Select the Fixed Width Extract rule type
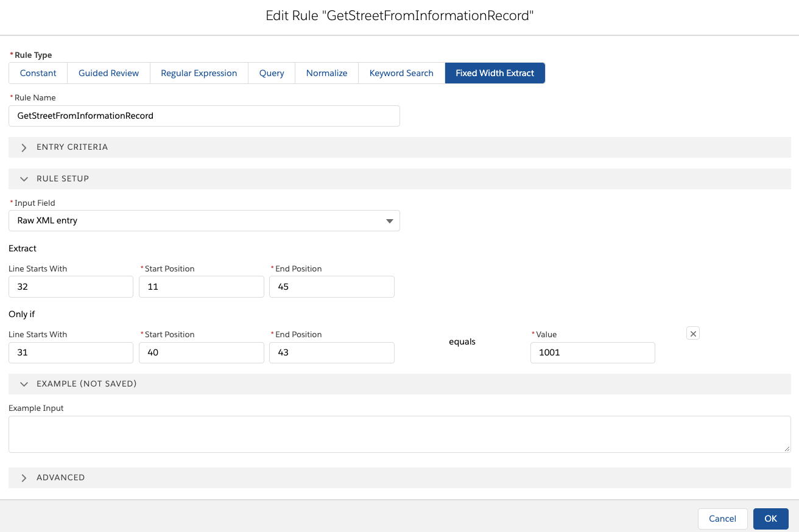The width and height of the screenshot is (799, 532). click(x=495, y=72)
